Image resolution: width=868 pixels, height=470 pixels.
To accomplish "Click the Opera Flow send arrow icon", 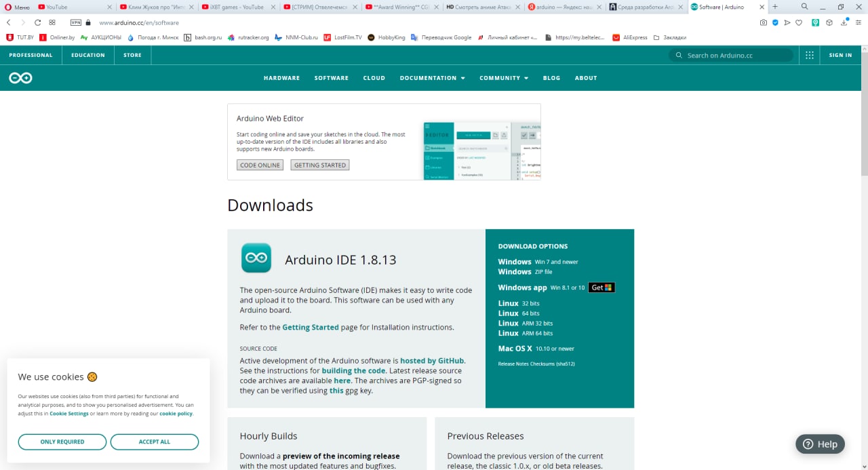I will [787, 22].
